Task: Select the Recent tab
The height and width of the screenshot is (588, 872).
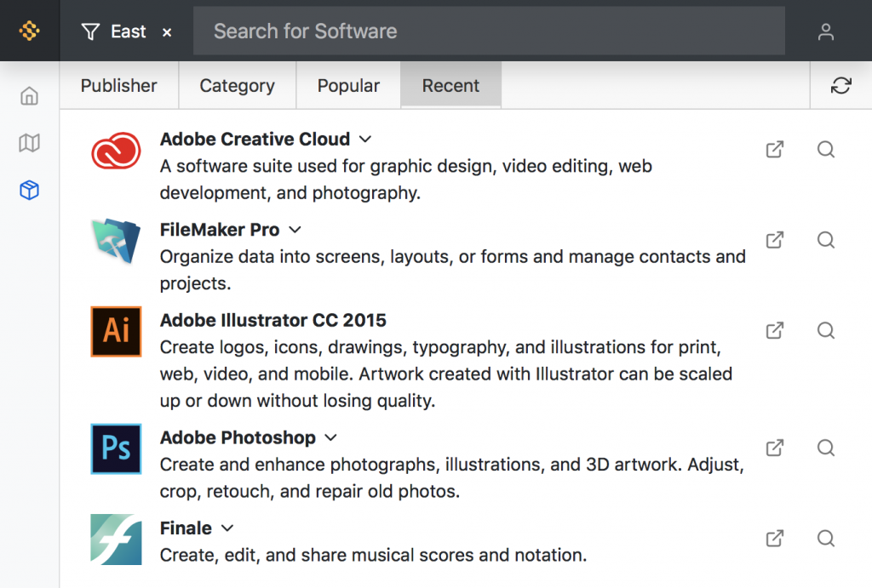Action: pyautogui.click(x=451, y=86)
